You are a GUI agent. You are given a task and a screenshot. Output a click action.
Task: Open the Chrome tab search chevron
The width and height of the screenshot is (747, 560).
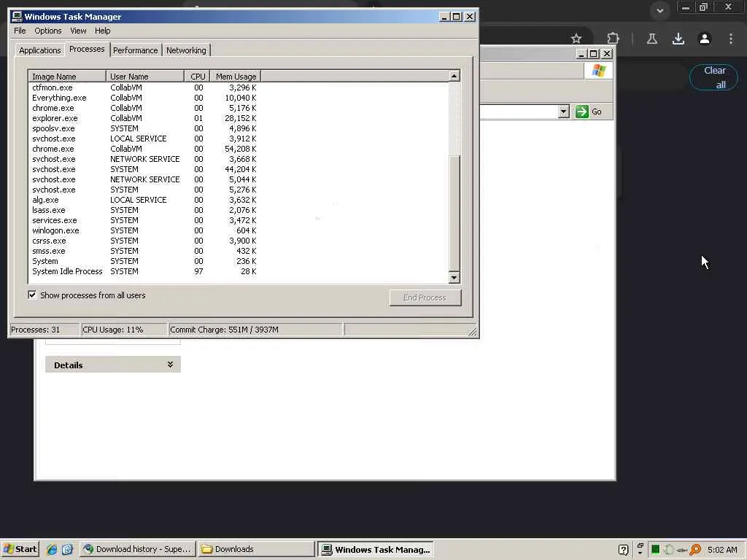pyautogui.click(x=659, y=10)
